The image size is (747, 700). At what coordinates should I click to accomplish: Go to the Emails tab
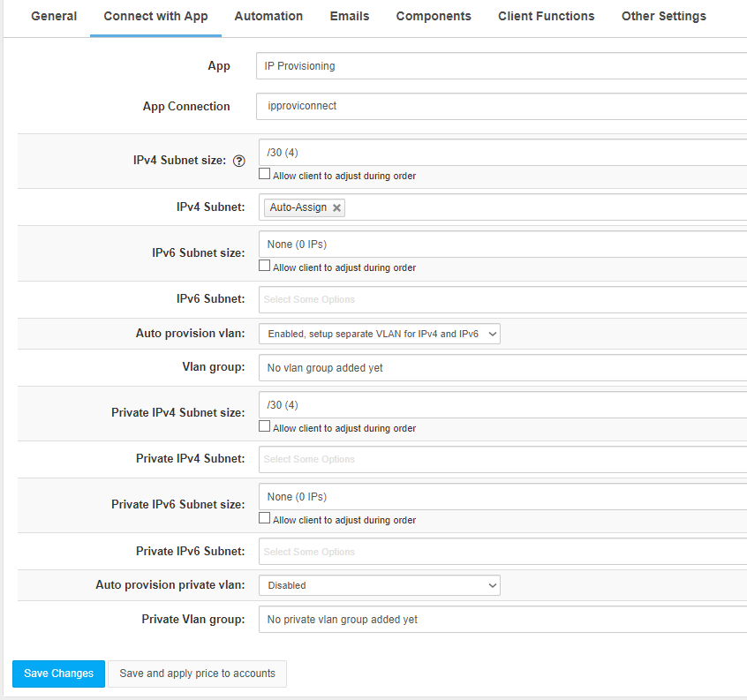tap(350, 17)
